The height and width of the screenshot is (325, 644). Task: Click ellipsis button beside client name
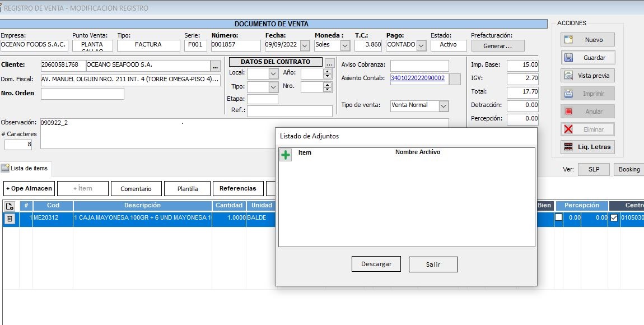[x=216, y=66]
